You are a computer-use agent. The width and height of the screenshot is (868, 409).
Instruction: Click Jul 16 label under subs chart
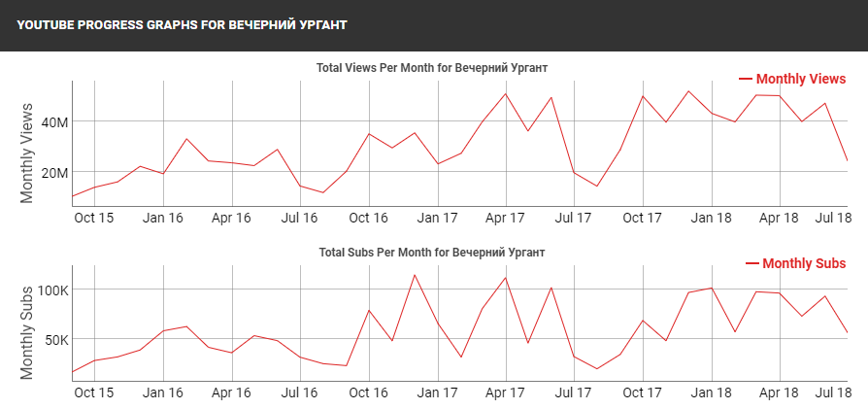pos(299,392)
